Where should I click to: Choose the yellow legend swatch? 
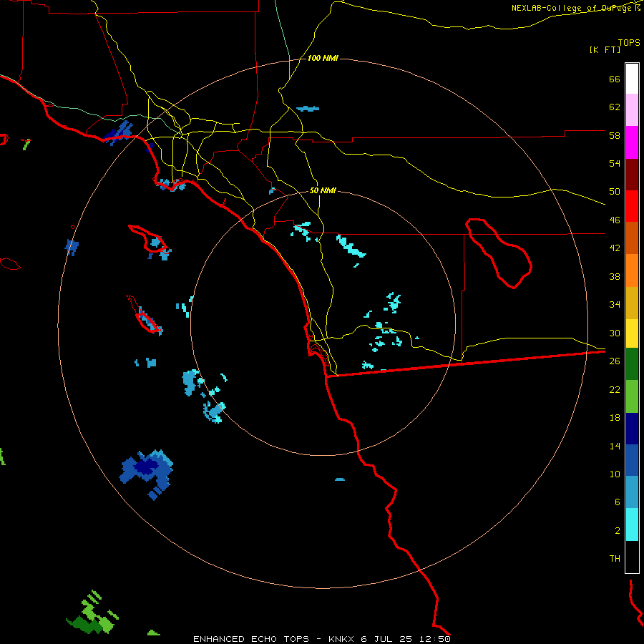(x=632, y=333)
